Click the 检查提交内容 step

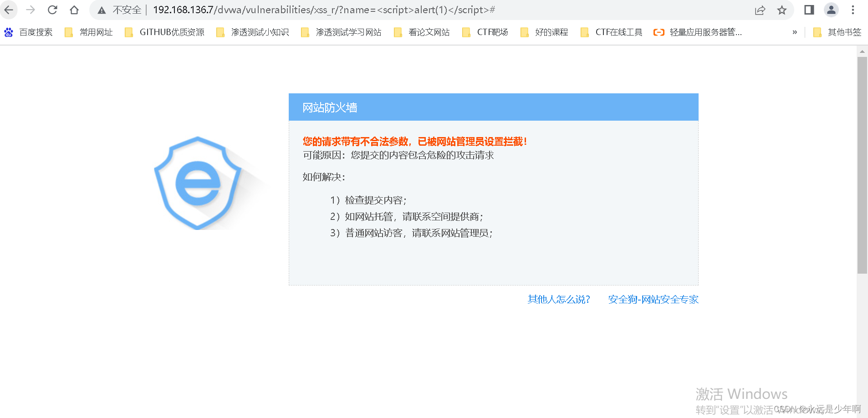pyautogui.click(x=368, y=200)
